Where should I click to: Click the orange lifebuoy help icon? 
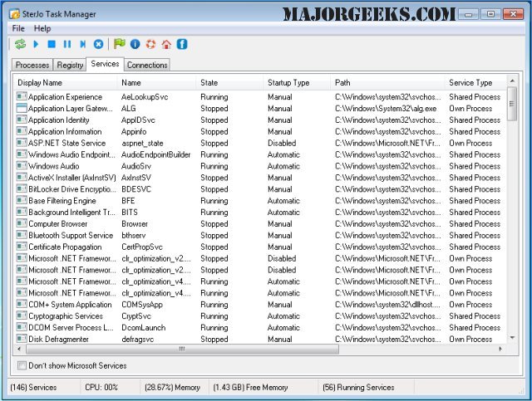[150, 44]
